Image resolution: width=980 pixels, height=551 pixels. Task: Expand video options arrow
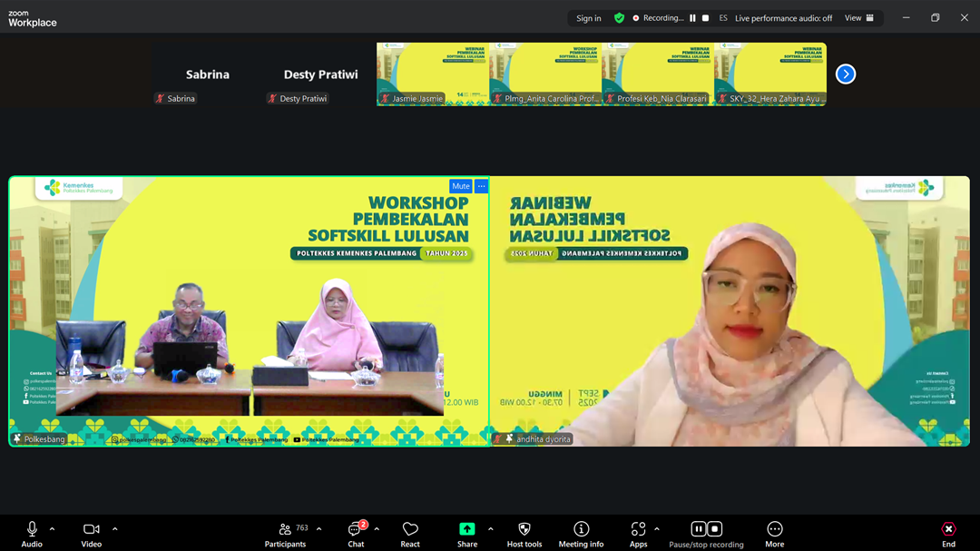[114, 529]
